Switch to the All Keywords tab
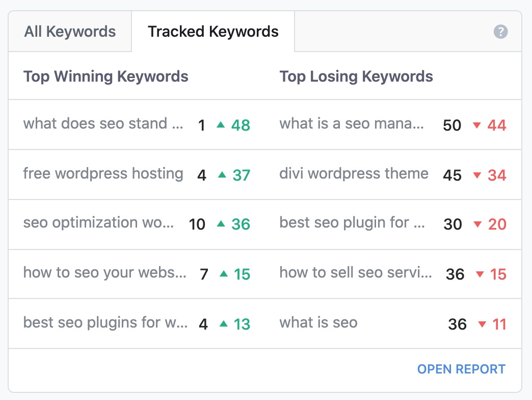532x400 pixels. tap(69, 31)
